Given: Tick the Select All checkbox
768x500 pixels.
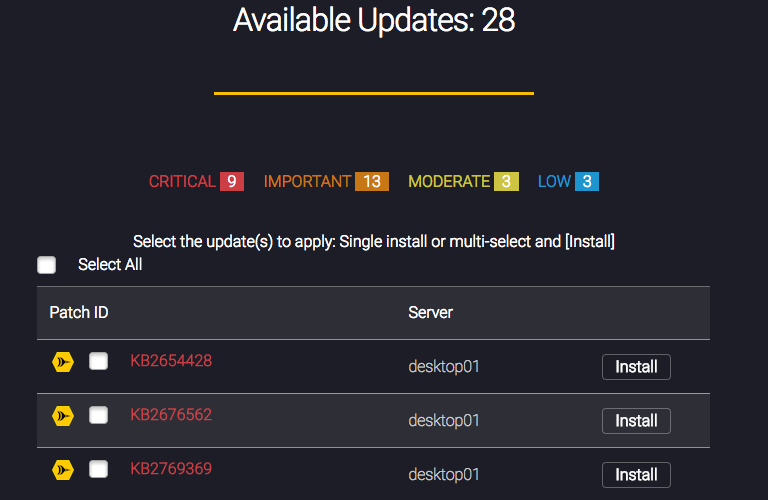Looking at the screenshot, I should point(47,265).
